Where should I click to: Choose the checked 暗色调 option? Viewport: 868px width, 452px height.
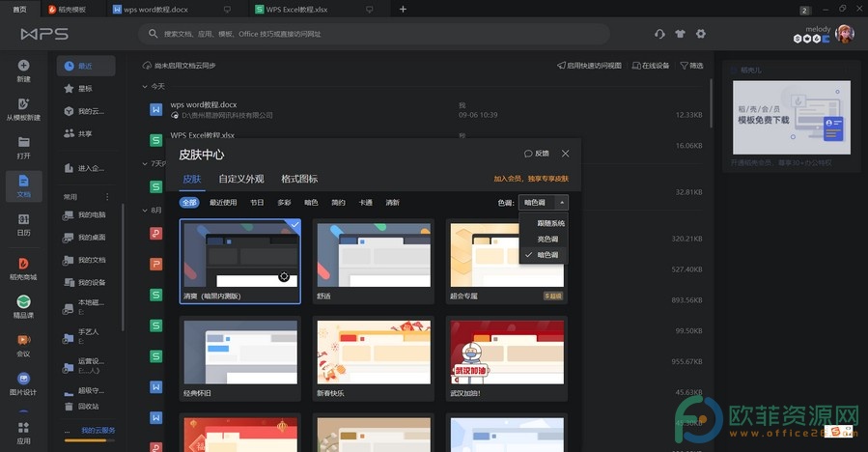(x=543, y=255)
